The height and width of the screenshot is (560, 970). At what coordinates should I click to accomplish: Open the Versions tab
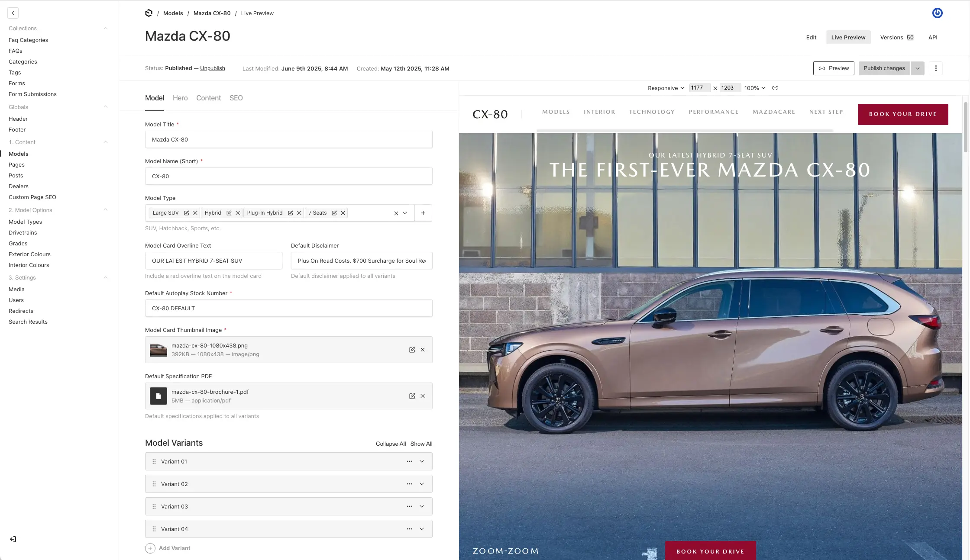point(897,37)
